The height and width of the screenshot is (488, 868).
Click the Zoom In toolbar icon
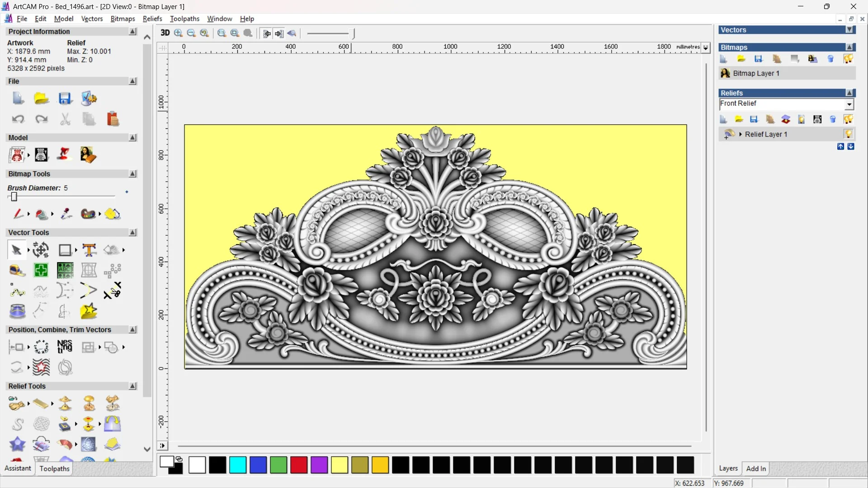tap(178, 33)
